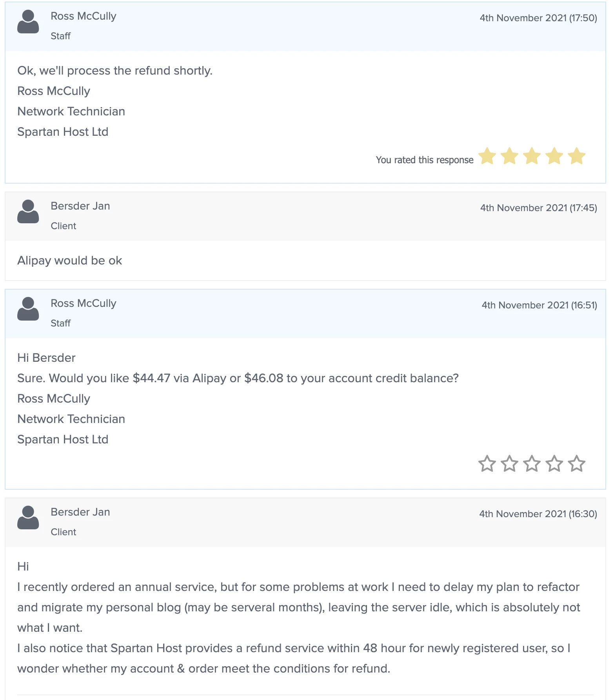614x700 pixels.
Task: Click Ross McCully's avatar on 17:50 reply
Action: pyautogui.click(x=28, y=22)
